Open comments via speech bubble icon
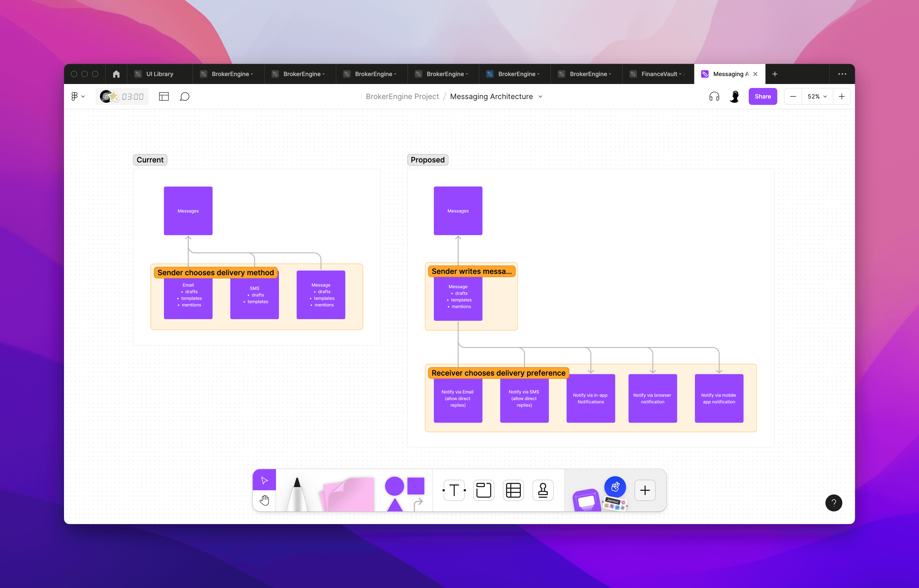919x588 pixels. coord(185,97)
